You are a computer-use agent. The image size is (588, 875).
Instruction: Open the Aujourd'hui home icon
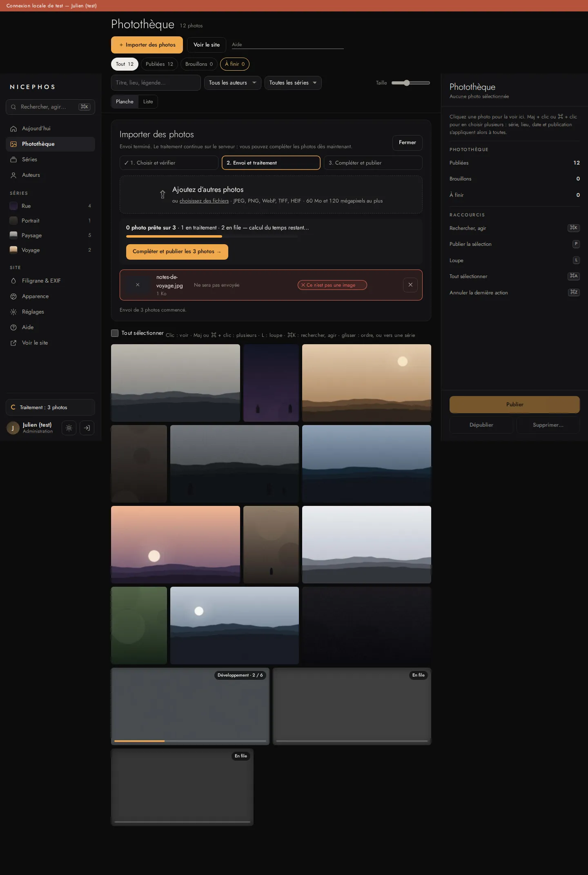click(x=13, y=129)
